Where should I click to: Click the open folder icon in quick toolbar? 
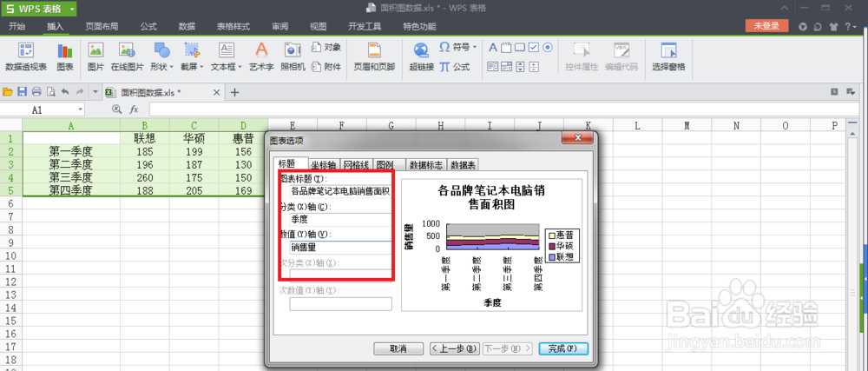8,92
